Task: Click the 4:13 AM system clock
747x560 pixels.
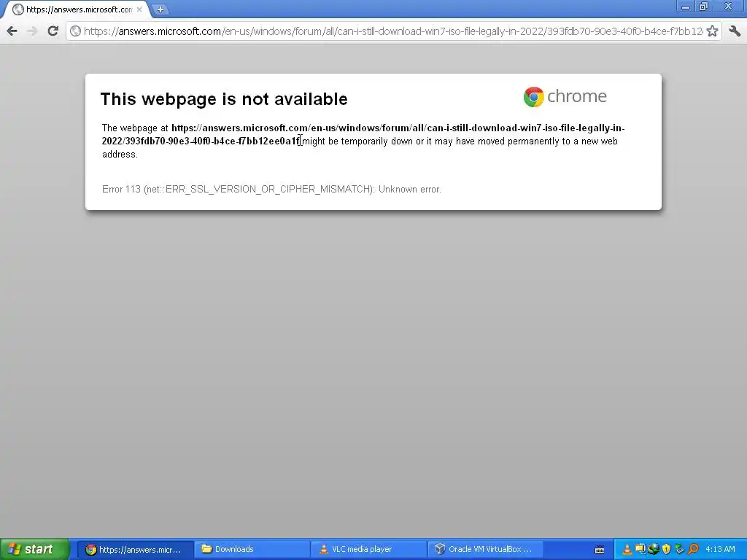Action: point(720,550)
